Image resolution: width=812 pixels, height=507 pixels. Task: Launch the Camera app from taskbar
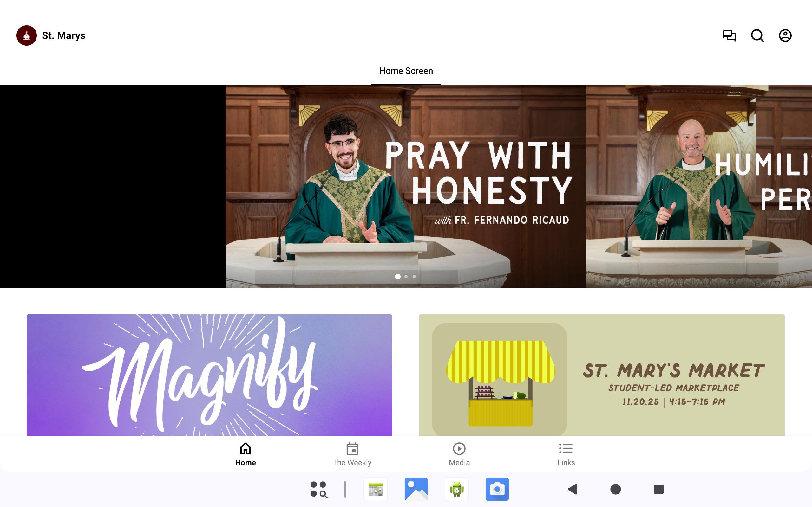[x=497, y=489]
